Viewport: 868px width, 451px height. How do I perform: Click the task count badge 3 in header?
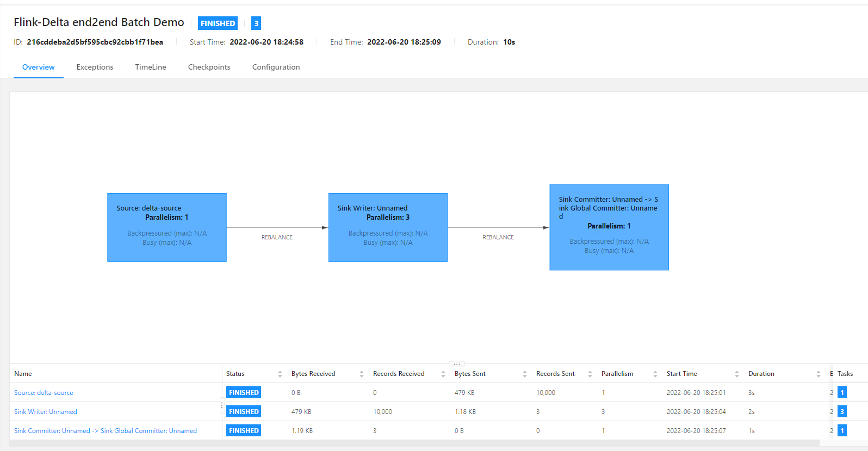click(256, 23)
